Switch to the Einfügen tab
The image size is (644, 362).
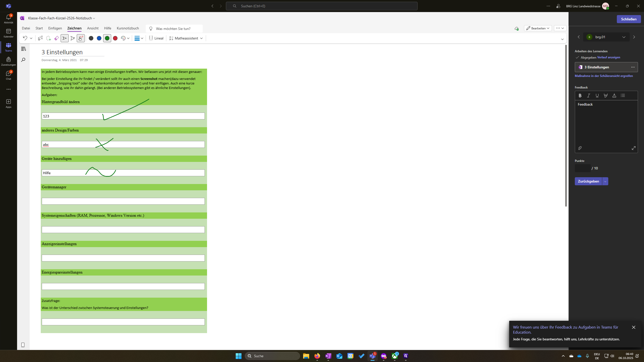click(55, 28)
